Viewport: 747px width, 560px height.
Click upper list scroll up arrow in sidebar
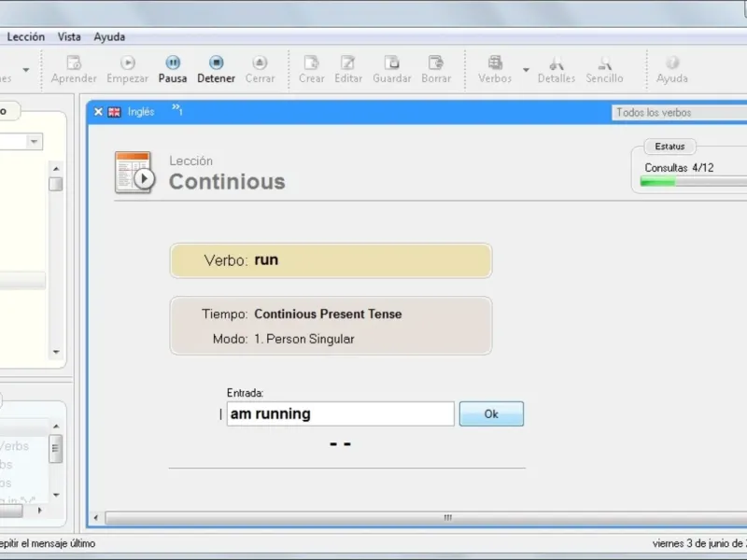pos(56,169)
